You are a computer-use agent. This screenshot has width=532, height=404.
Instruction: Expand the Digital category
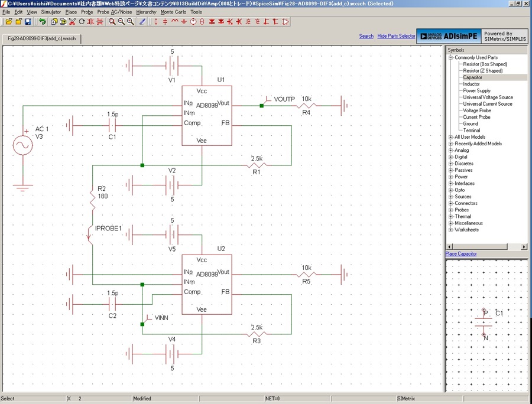(x=450, y=157)
